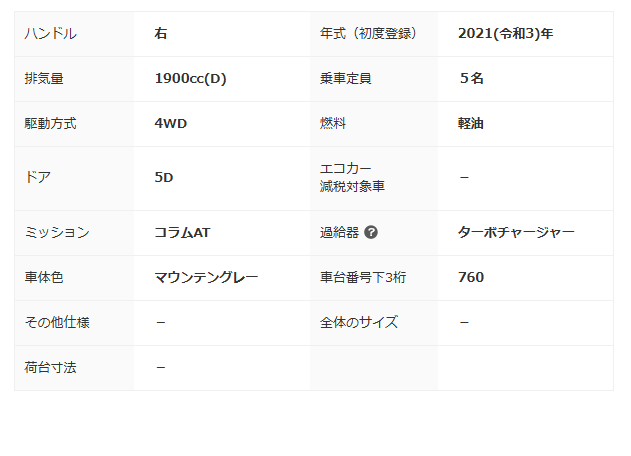The width and height of the screenshot is (631, 456).
Task: Select the ５名 seating capacity value
Action: coord(471,79)
